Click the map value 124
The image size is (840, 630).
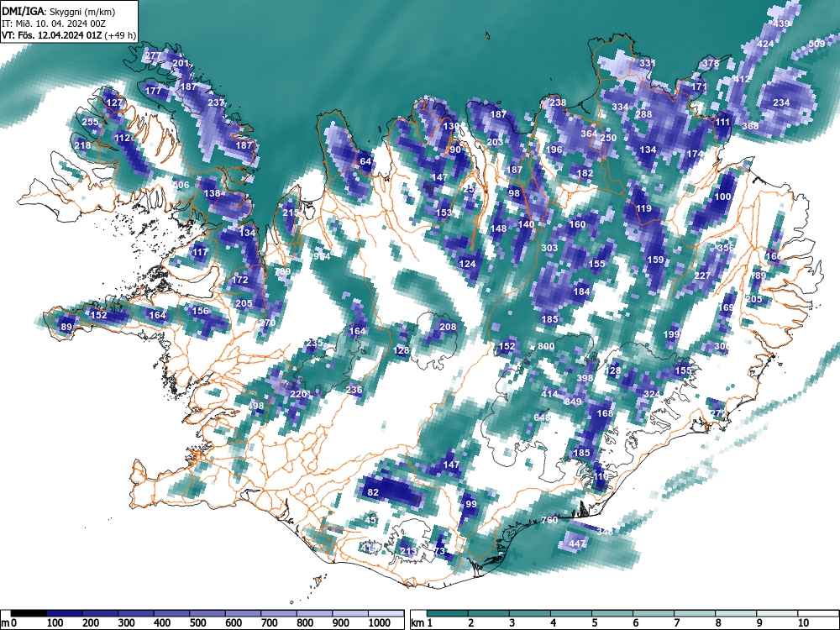[467, 264]
